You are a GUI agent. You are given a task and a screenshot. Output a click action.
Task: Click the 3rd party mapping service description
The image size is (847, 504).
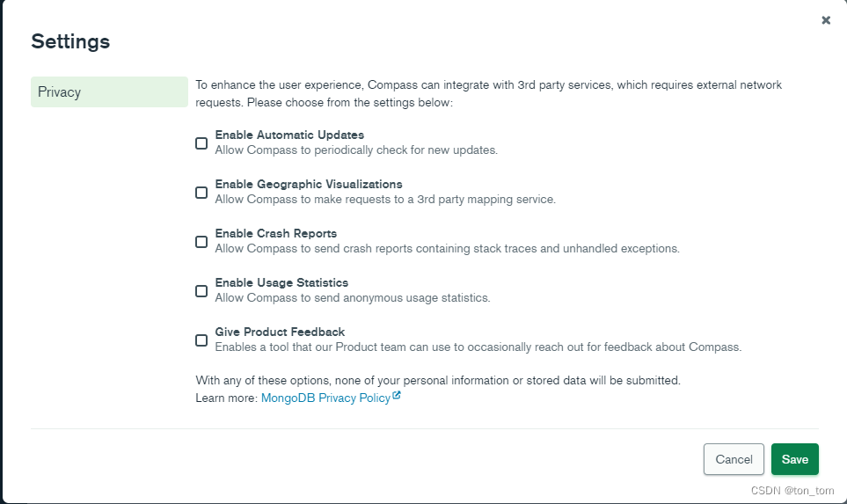[385, 200]
